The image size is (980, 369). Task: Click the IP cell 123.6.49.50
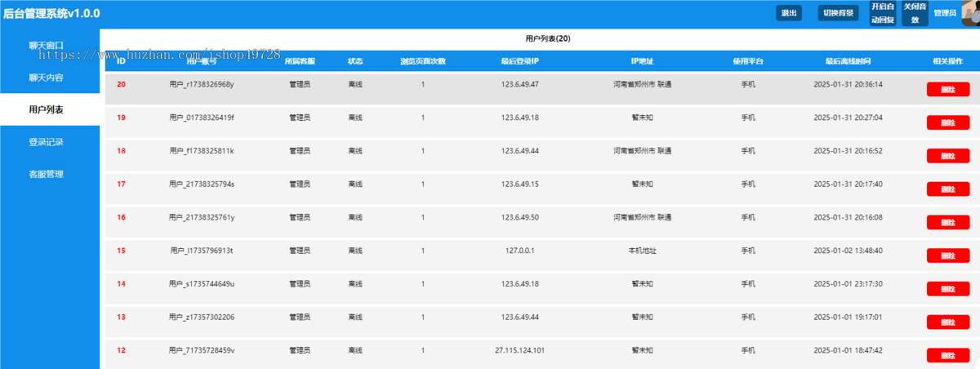pos(520,217)
